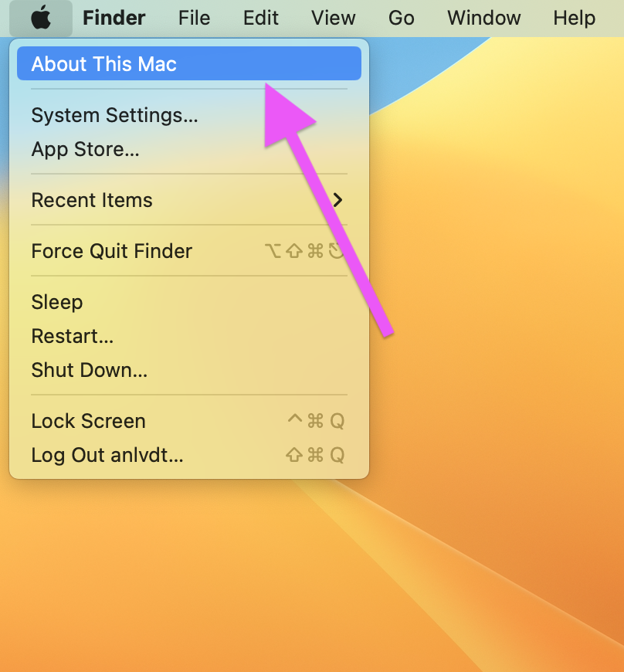Open the View menu
Viewport: 624px width, 672px height.
[333, 18]
